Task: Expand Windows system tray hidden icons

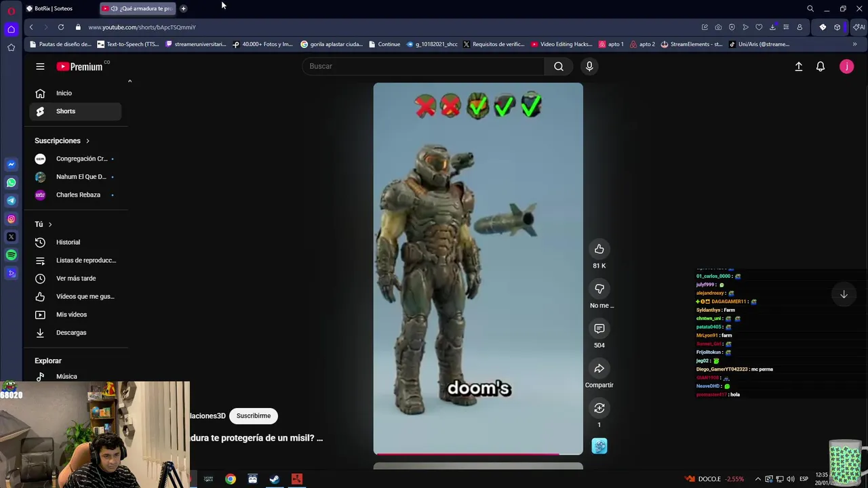Action: click(757, 479)
